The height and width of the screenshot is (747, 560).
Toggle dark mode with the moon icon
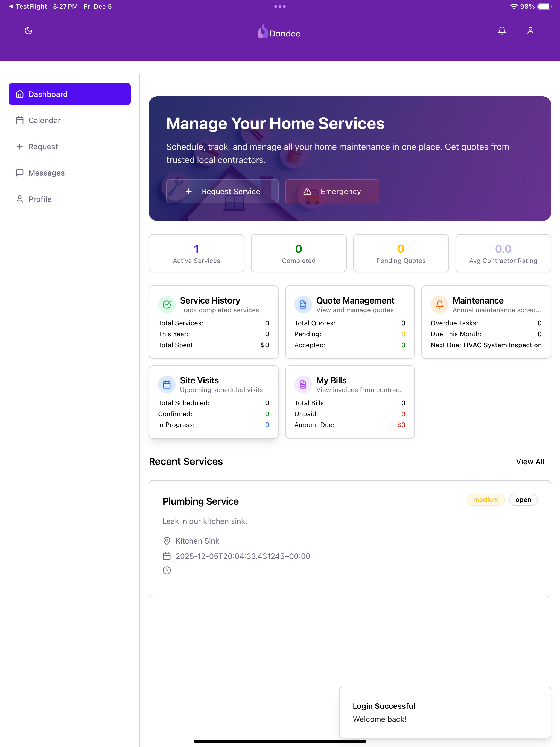[28, 31]
